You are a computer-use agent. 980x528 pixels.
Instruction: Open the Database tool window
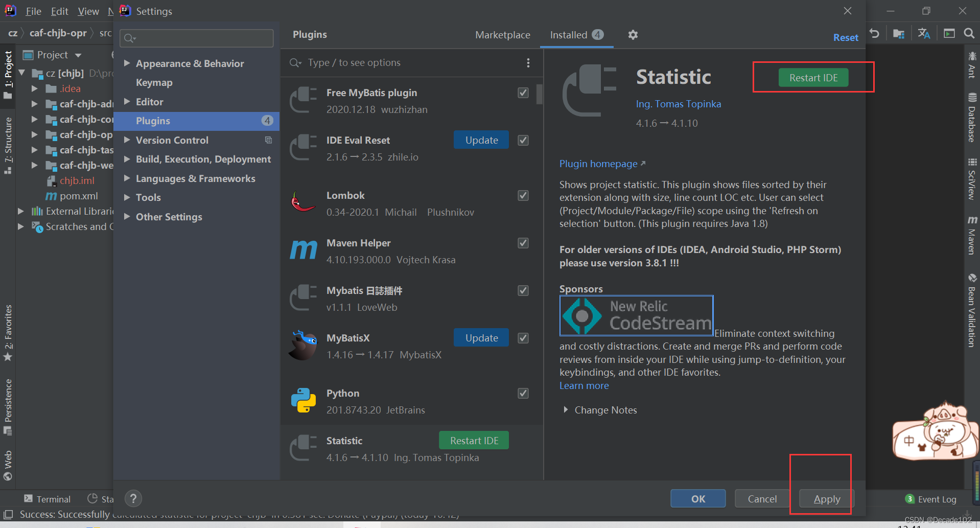[972, 118]
